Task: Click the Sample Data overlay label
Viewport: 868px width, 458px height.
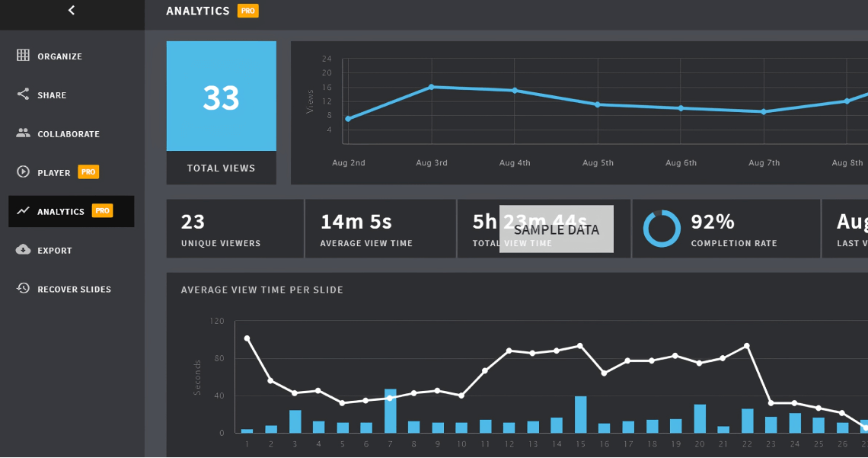Action: (557, 229)
